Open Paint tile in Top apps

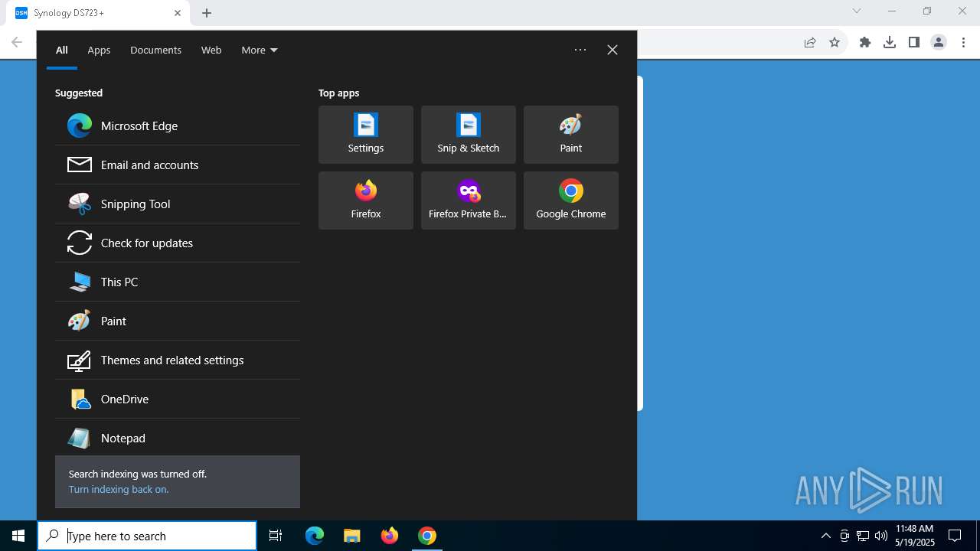click(571, 135)
